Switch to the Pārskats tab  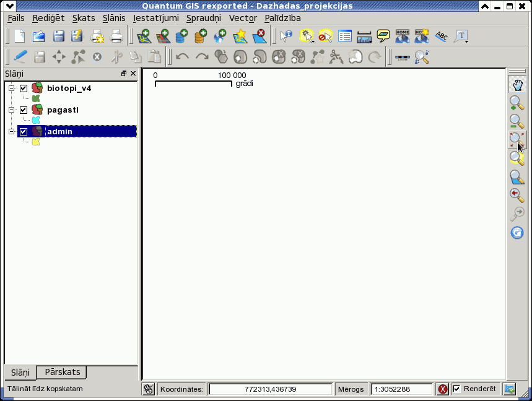[x=62, y=372]
